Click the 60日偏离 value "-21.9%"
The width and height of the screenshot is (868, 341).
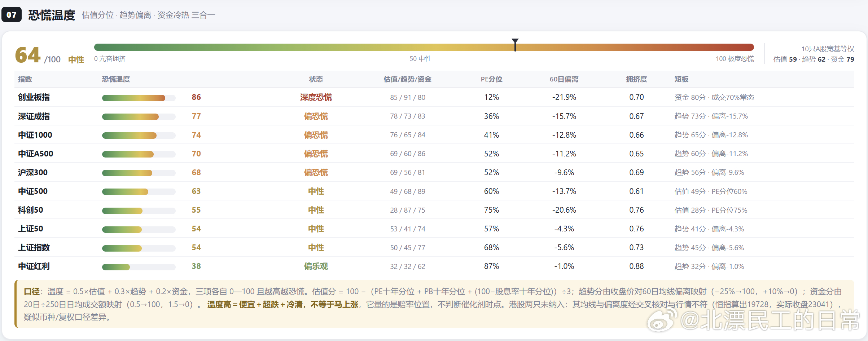564,97
